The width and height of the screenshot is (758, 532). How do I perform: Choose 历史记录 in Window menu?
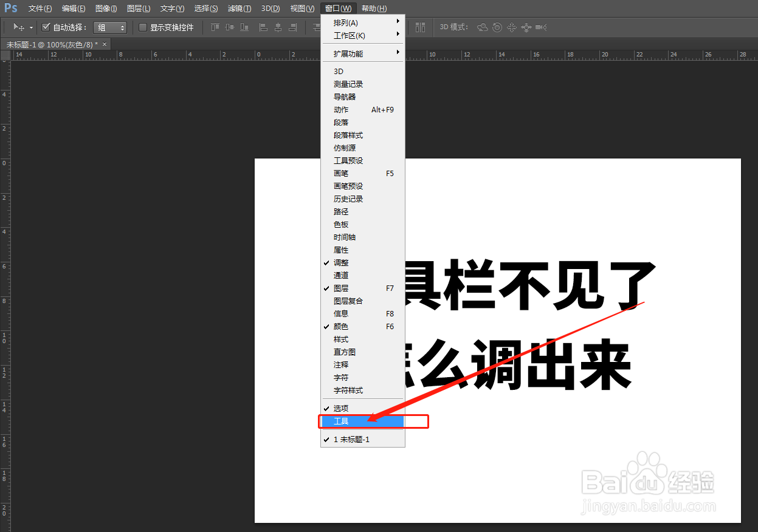(363, 199)
